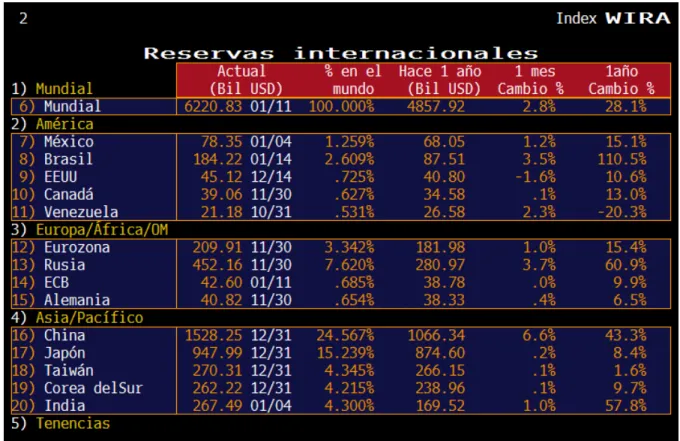680x441 pixels.
Task: Click Taiwán year-ago value 266.15
Action: tap(440, 370)
